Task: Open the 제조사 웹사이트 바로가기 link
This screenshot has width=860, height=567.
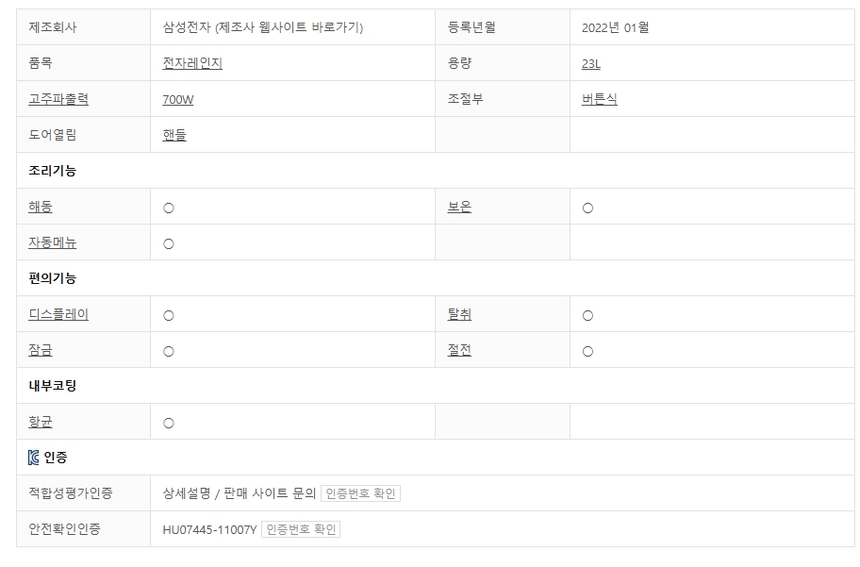Action: pos(288,27)
